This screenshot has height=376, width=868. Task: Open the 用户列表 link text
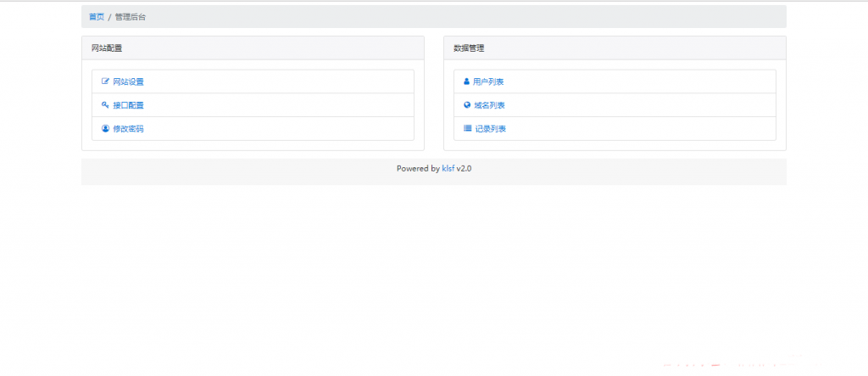489,81
